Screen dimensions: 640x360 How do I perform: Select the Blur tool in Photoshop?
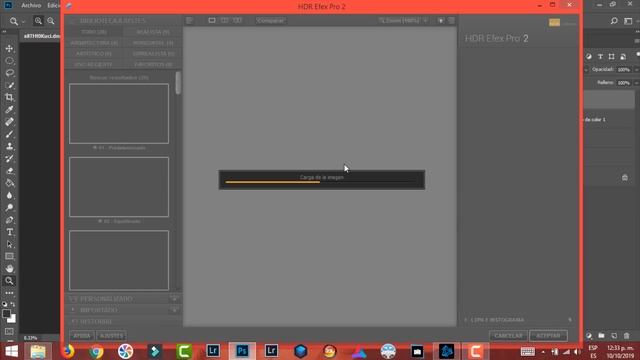tap(9, 196)
